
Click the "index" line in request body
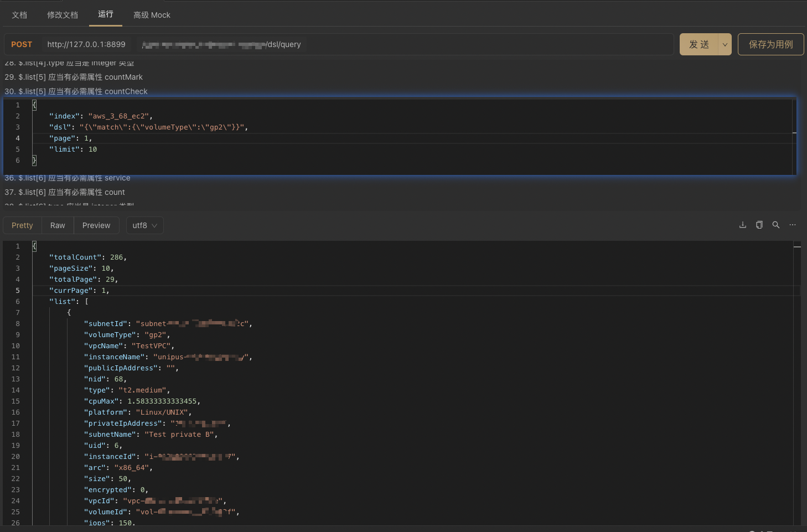tap(101, 116)
